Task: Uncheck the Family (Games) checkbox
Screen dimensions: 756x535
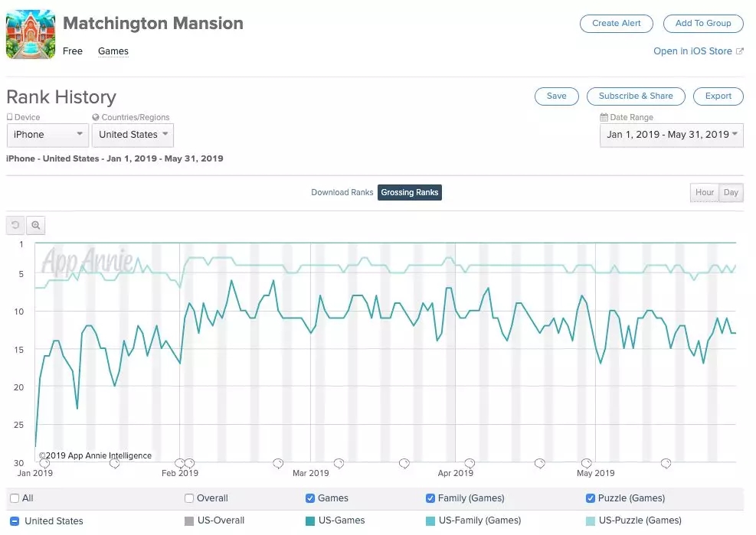Action: tap(430, 498)
